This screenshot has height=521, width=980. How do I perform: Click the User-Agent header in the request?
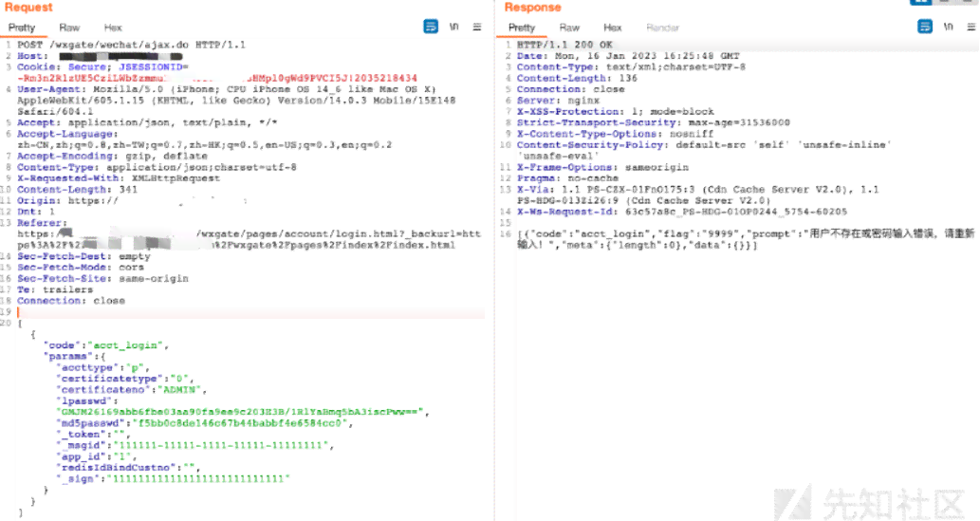pos(236,100)
